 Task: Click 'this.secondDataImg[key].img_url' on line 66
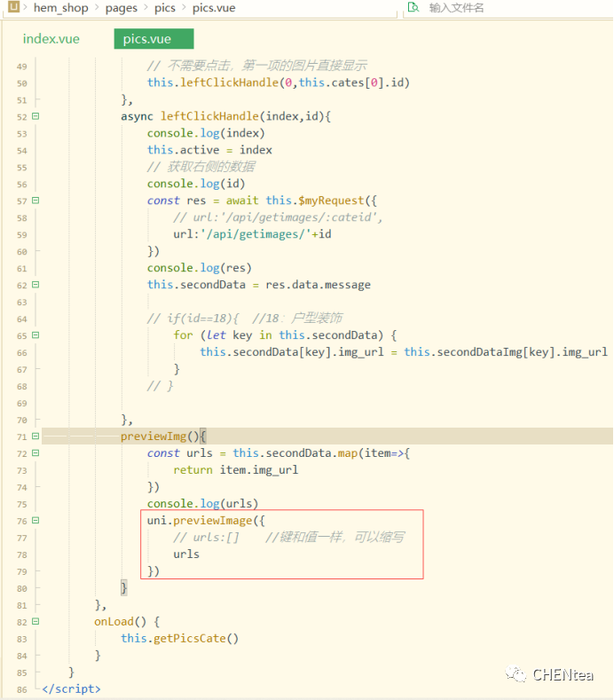pos(506,352)
